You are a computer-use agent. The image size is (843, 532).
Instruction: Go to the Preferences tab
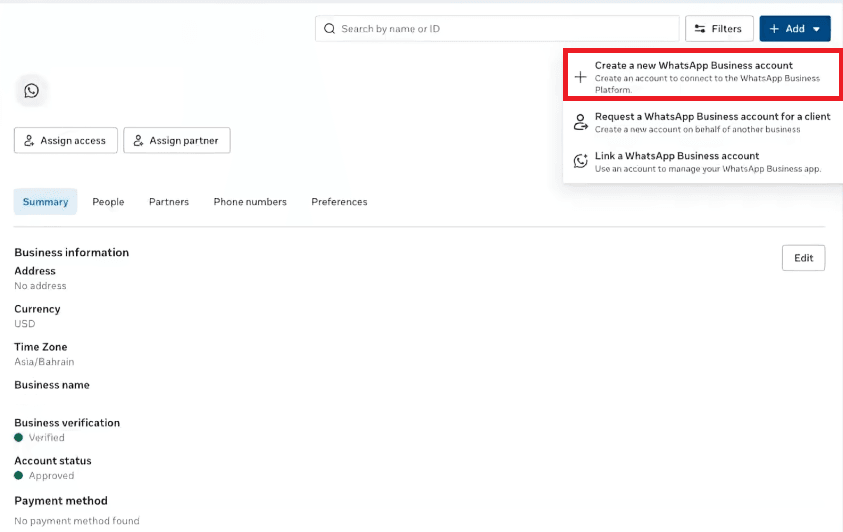[339, 202]
